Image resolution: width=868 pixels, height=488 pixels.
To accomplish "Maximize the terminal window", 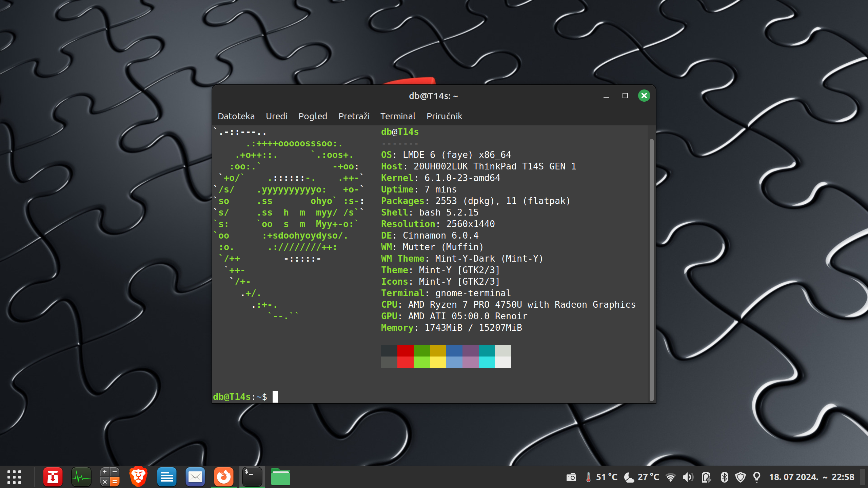I will pos(625,96).
